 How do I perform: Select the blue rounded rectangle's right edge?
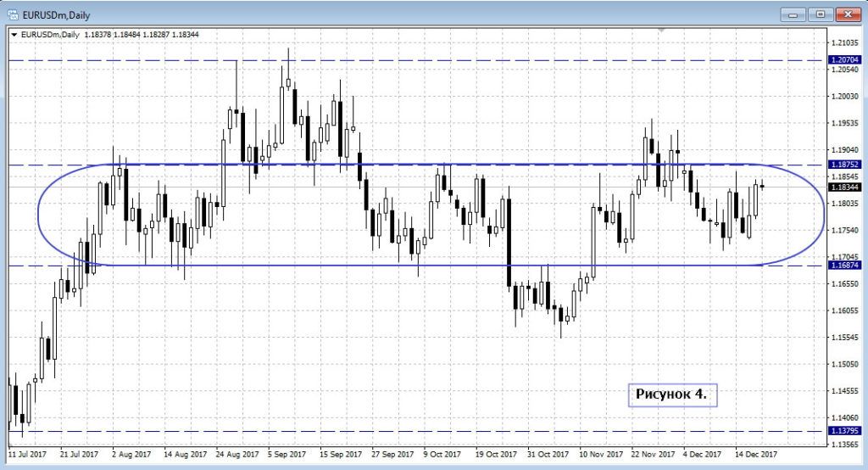824,214
